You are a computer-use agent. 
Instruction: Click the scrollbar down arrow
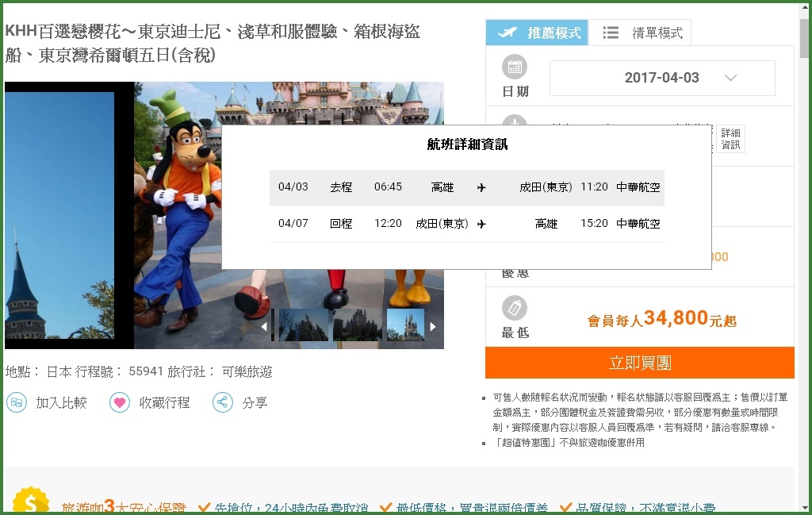[804, 508]
